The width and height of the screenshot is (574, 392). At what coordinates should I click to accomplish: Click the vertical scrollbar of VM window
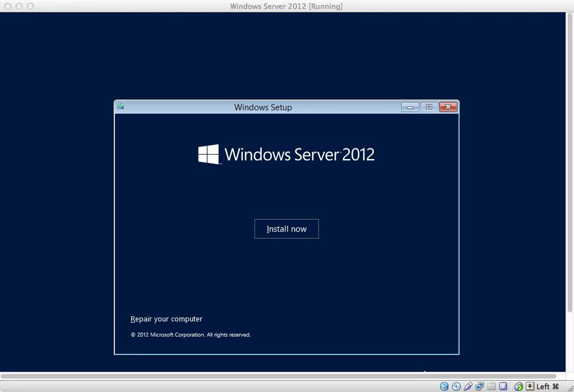(x=570, y=163)
